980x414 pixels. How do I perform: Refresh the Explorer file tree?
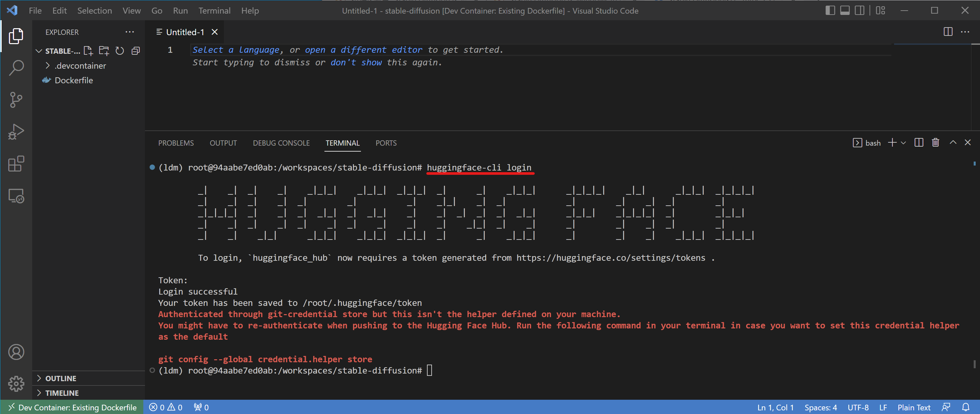(119, 51)
